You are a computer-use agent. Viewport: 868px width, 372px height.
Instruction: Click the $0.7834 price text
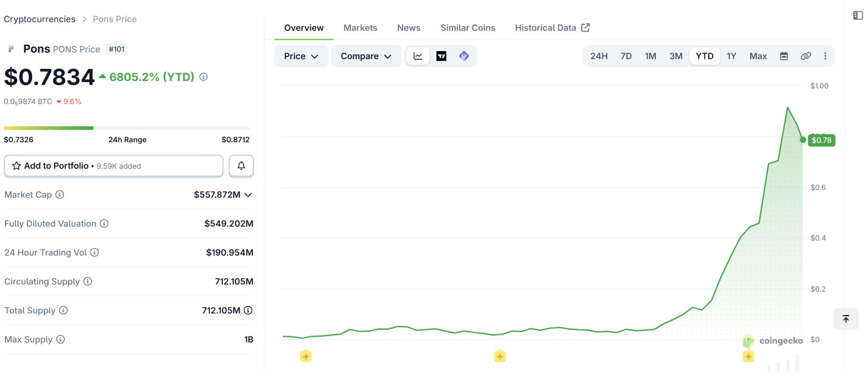pyautogui.click(x=49, y=77)
